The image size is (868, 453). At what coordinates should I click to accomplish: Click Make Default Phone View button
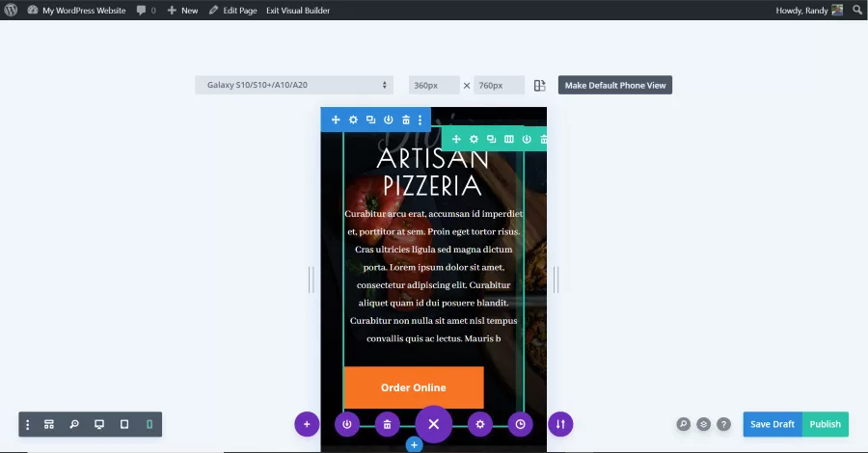pyautogui.click(x=615, y=85)
